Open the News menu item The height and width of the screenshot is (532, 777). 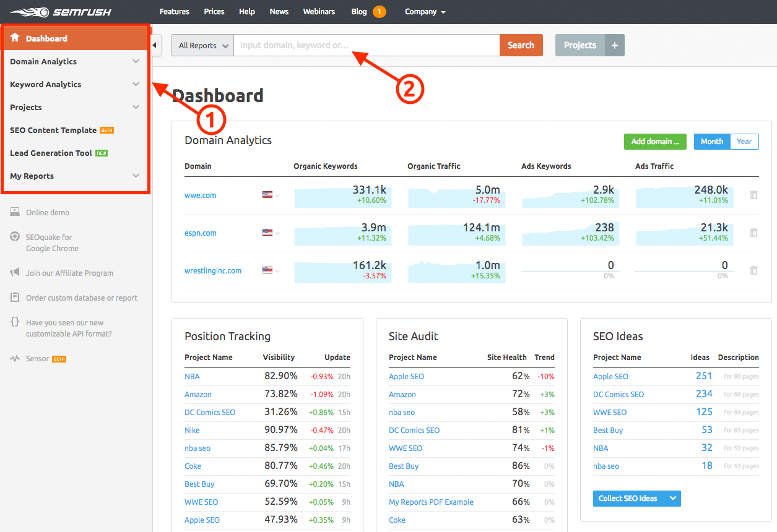pos(279,12)
